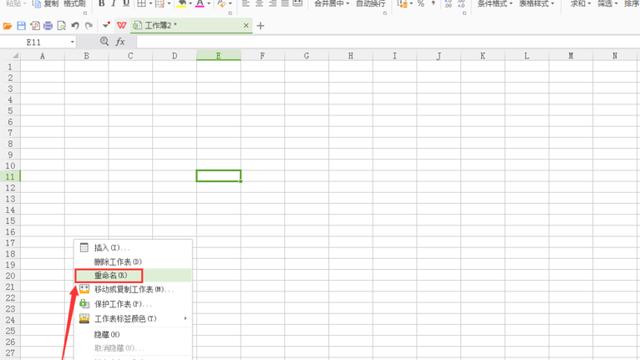640x360 pixels.
Task: Click the align left icon
Action: [x=246, y=4]
